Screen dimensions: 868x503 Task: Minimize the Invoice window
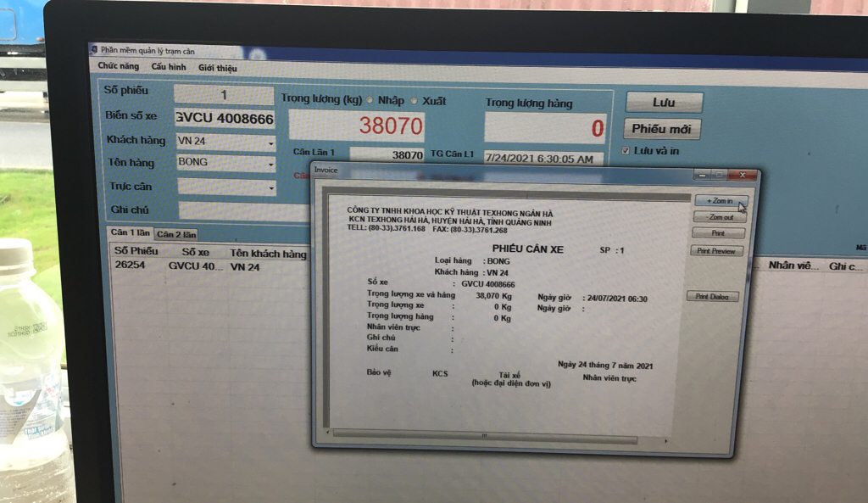click(x=703, y=174)
